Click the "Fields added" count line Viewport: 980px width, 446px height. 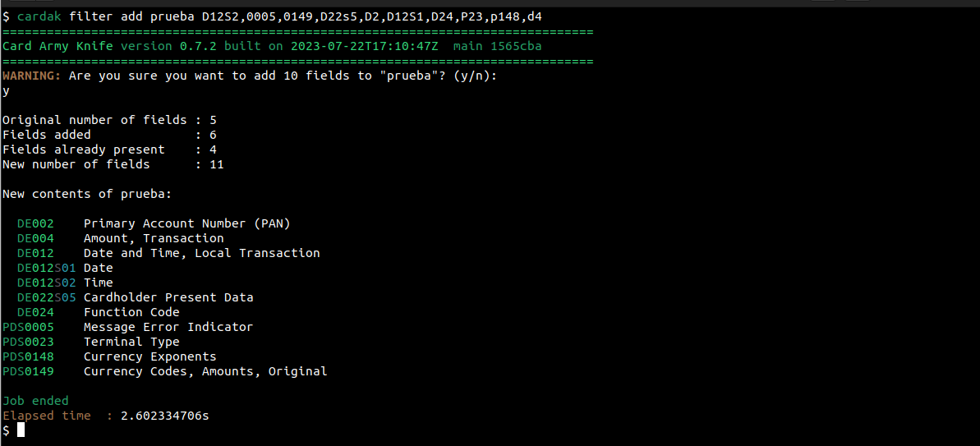pos(109,135)
